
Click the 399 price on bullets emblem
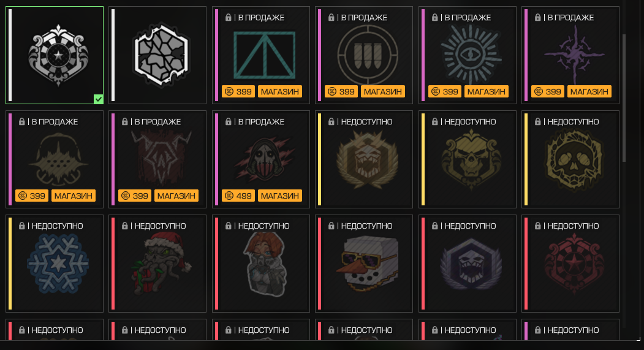(x=341, y=91)
